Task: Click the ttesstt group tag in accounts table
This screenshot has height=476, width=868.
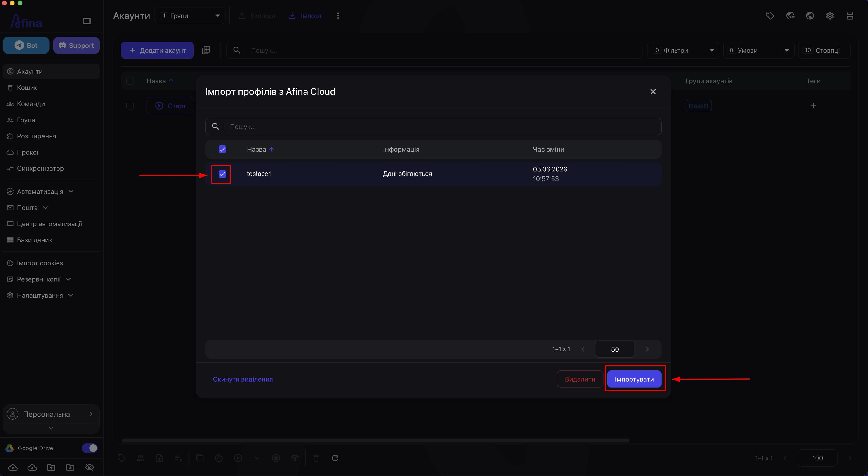Action: (x=698, y=106)
